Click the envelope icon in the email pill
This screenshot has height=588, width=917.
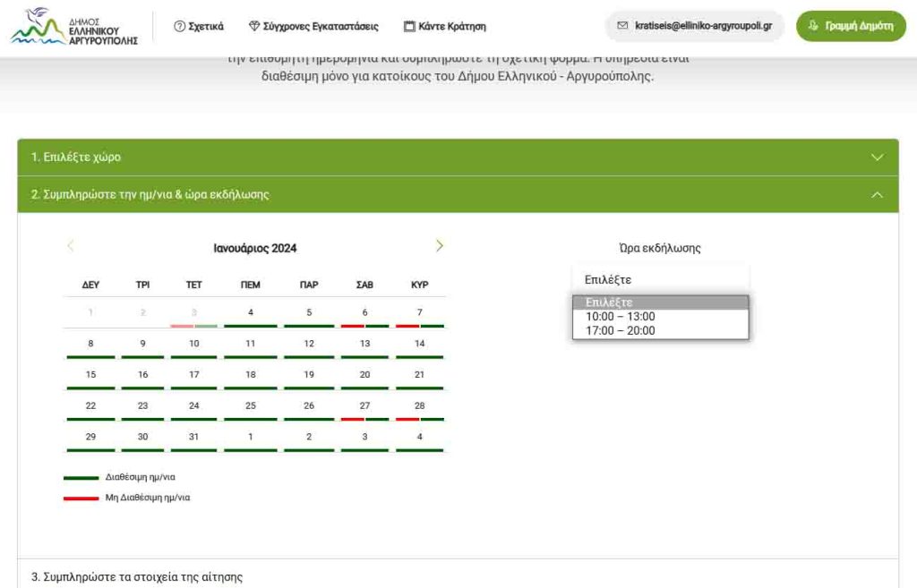click(622, 26)
